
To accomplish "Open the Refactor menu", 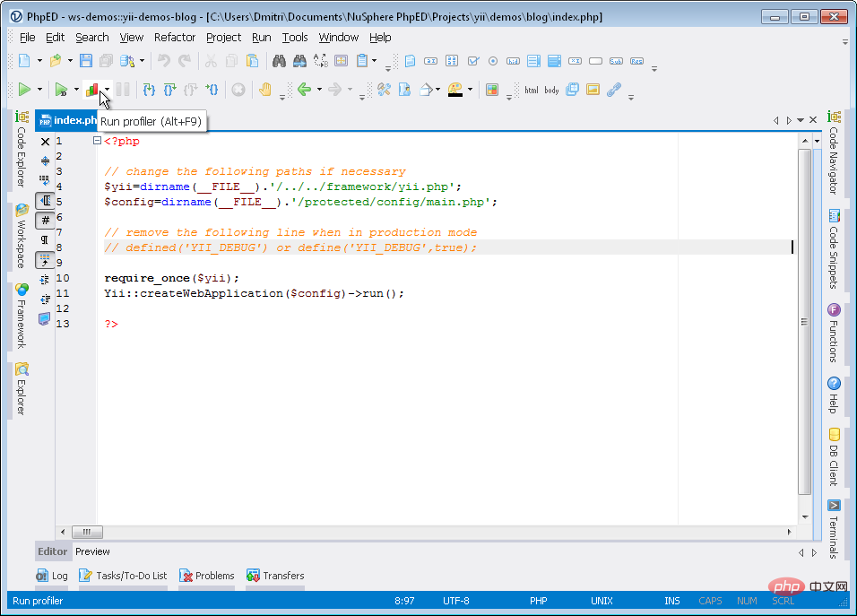I will pyautogui.click(x=174, y=37).
